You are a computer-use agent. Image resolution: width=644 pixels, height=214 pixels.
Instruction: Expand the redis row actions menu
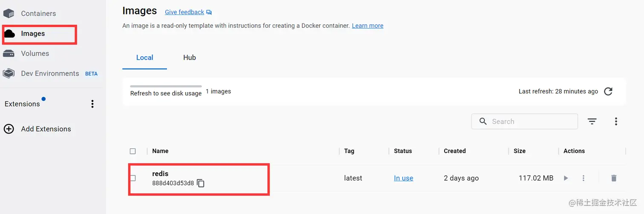(x=584, y=178)
